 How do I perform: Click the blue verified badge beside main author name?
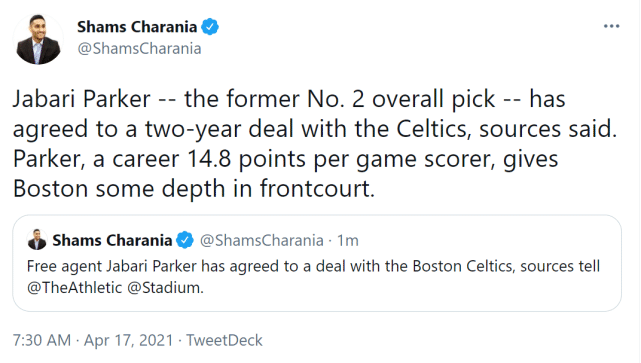(x=210, y=27)
